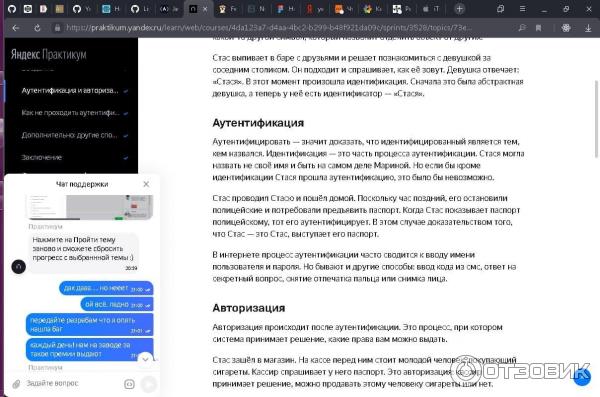
Task: Click the blue round button at bottom-right corner
Action: pos(582,377)
